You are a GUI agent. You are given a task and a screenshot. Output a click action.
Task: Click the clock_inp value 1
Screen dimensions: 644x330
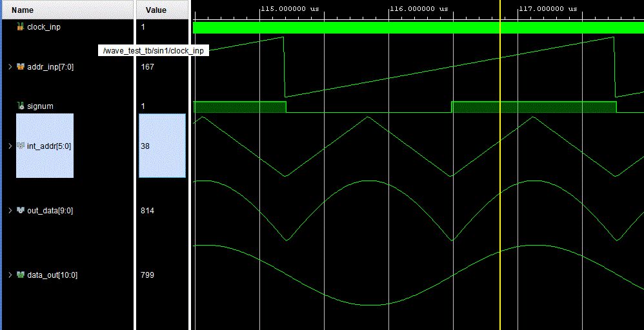143,27
